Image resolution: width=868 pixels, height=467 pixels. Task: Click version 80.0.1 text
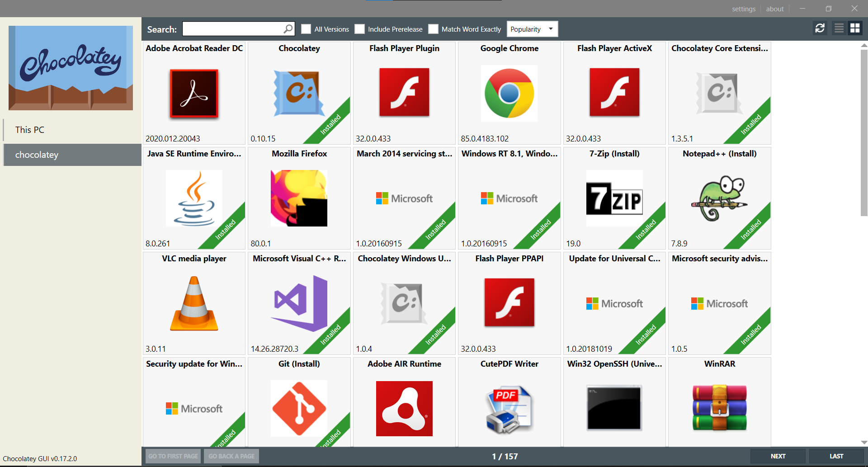(261, 244)
